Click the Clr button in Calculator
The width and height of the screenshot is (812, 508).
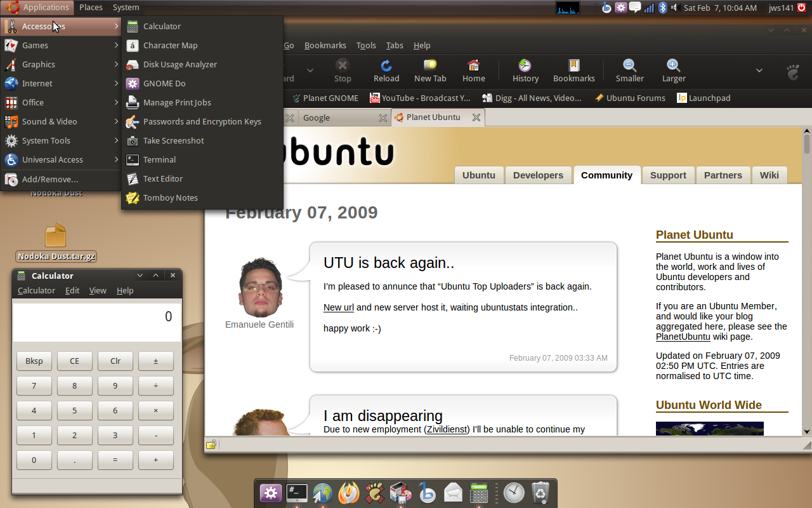(x=115, y=361)
